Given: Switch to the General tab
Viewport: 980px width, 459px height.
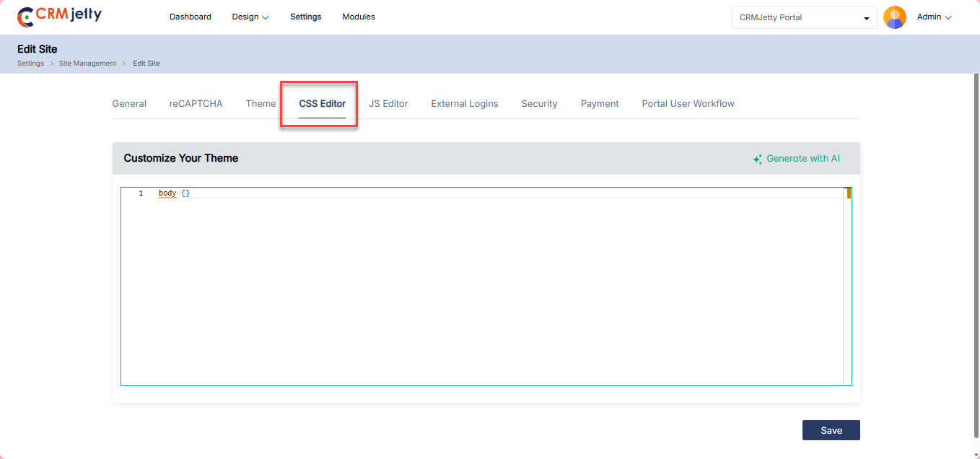Looking at the screenshot, I should pyautogui.click(x=129, y=104).
